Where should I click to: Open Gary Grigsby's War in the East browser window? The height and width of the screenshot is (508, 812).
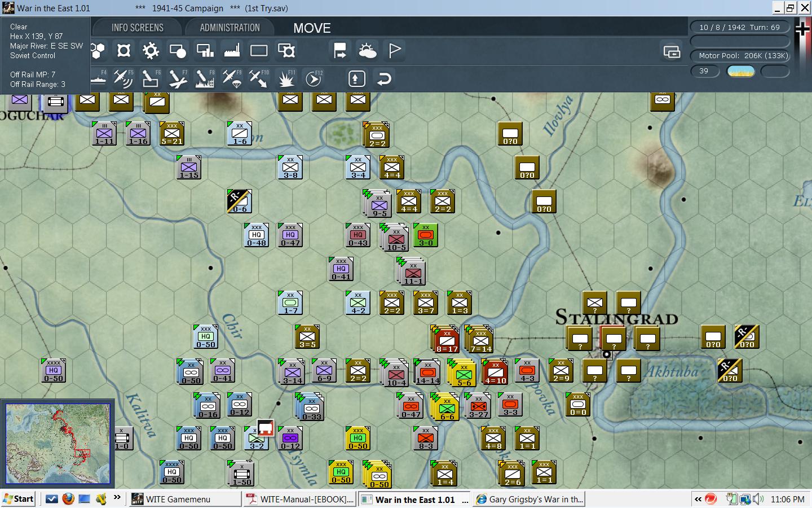point(529,499)
